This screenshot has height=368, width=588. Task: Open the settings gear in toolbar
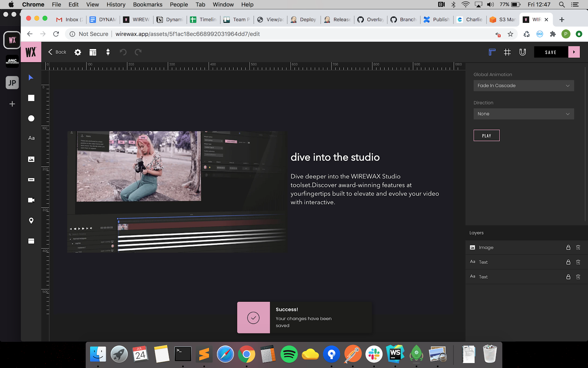tap(78, 52)
